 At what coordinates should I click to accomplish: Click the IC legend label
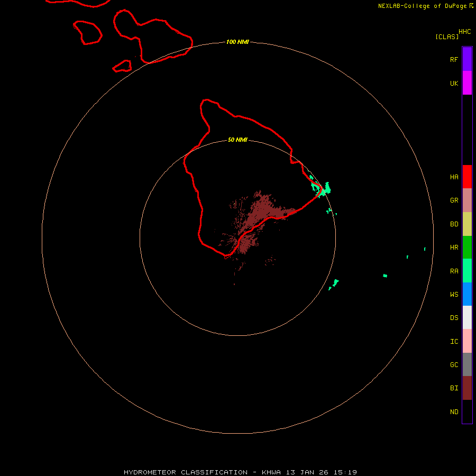[454, 342]
